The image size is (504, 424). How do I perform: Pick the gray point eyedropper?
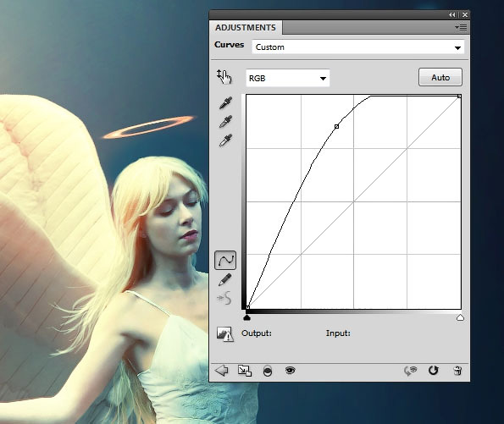click(x=225, y=121)
